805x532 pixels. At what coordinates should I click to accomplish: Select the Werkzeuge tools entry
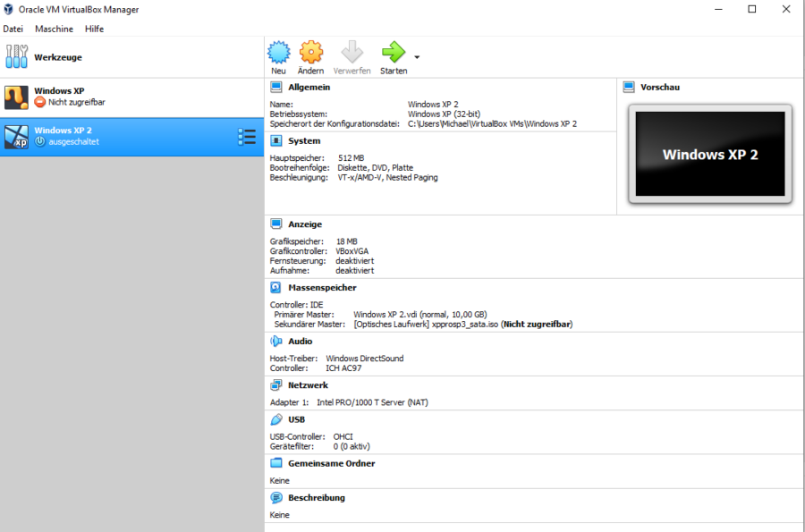tap(132, 57)
